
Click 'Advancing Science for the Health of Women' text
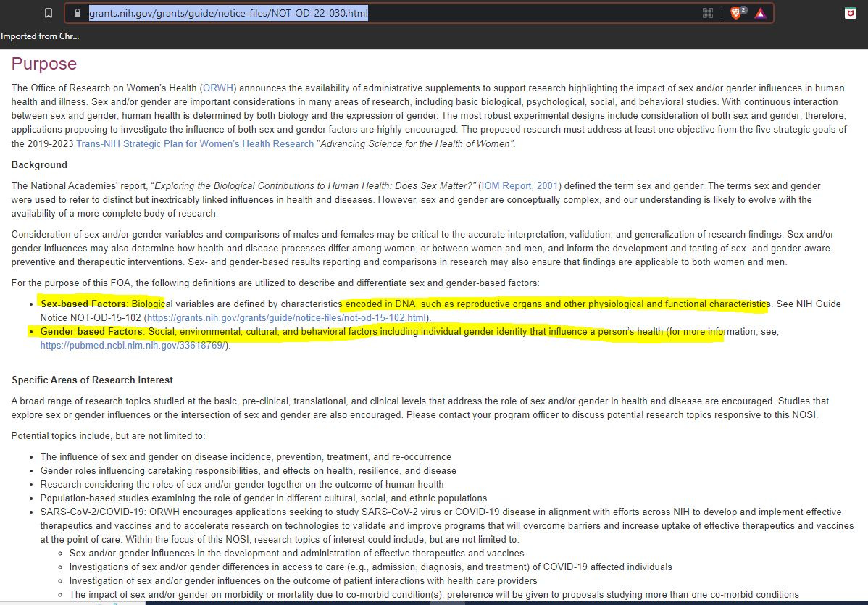coord(416,144)
